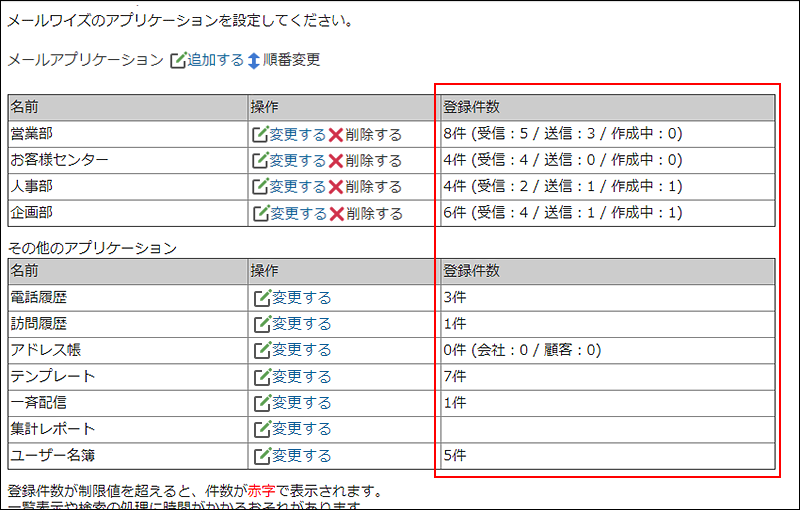Click the edit icon in 電話履歴 row
The image size is (800, 510).
click(x=262, y=298)
